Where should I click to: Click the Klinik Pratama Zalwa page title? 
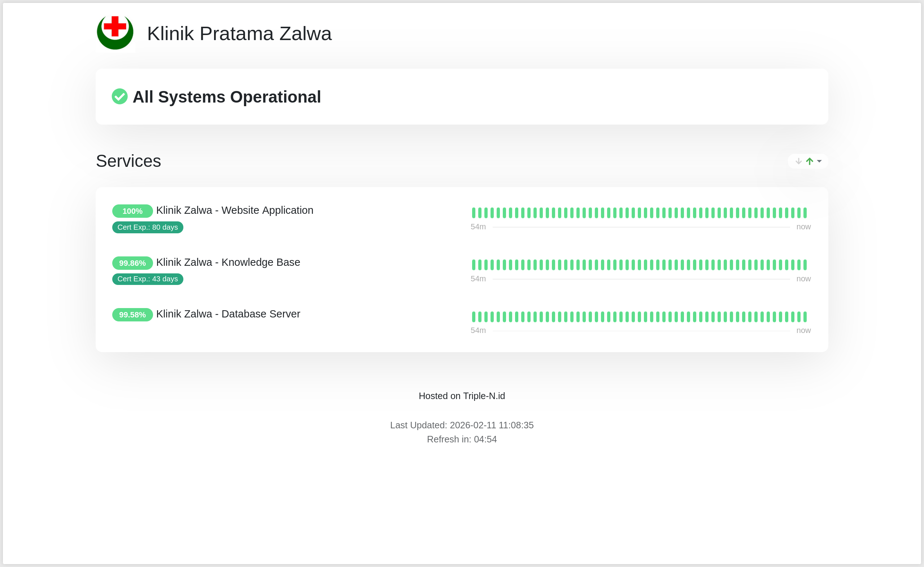coord(239,33)
